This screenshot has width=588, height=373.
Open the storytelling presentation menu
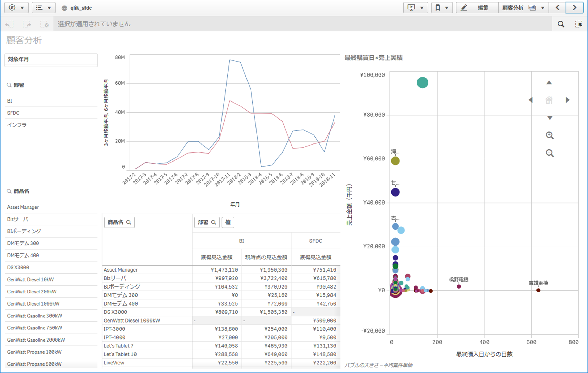(415, 8)
